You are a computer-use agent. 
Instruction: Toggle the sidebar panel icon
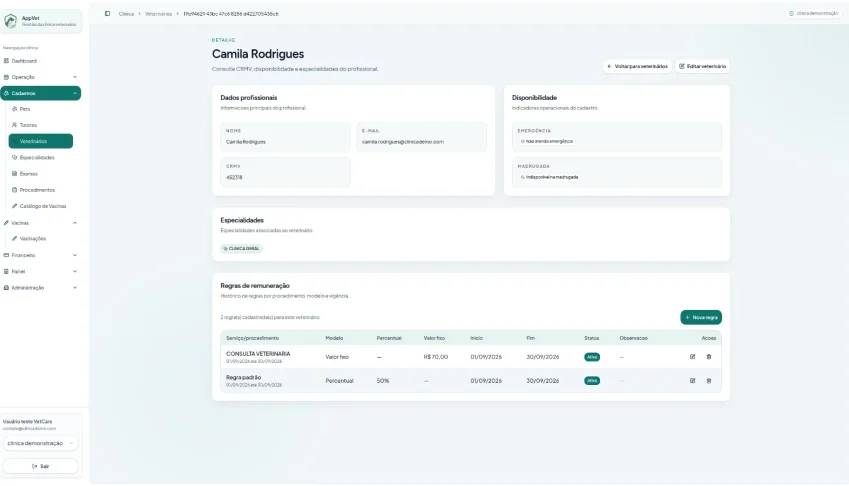pyautogui.click(x=107, y=14)
